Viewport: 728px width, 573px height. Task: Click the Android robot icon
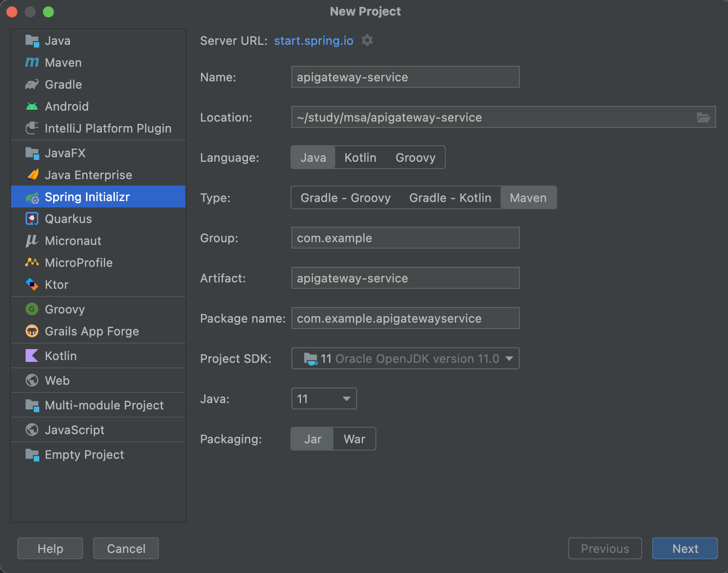32,106
